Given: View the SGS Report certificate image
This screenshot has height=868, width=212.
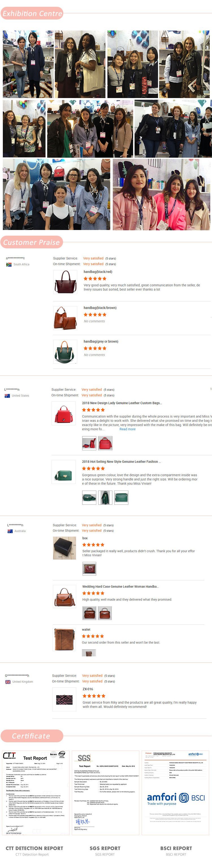Looking at the screenshot, I should pos(106,793).
